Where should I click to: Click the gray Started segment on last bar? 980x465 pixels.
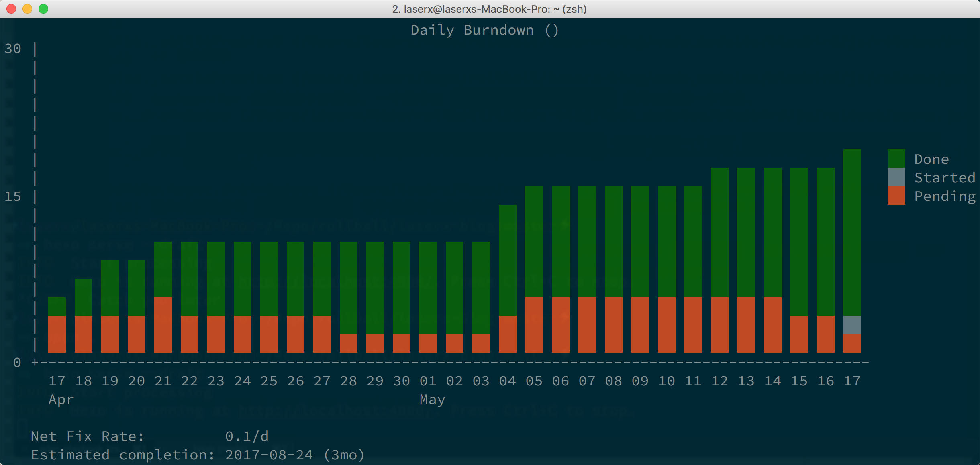click(852, 325)
